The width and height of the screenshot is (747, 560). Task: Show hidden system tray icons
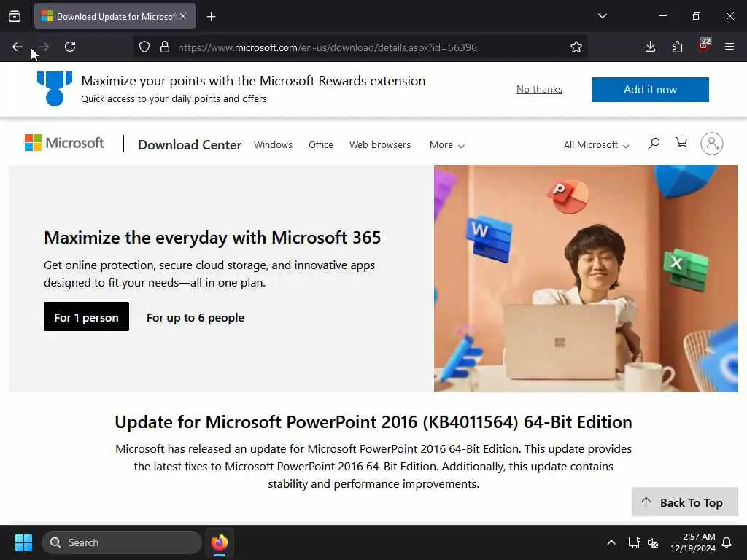(611, 542)
